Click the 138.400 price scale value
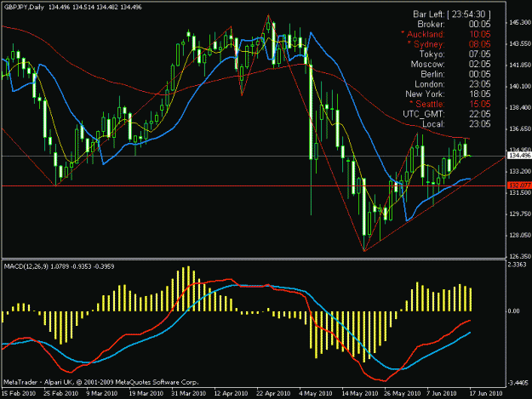 coord(520,107)
